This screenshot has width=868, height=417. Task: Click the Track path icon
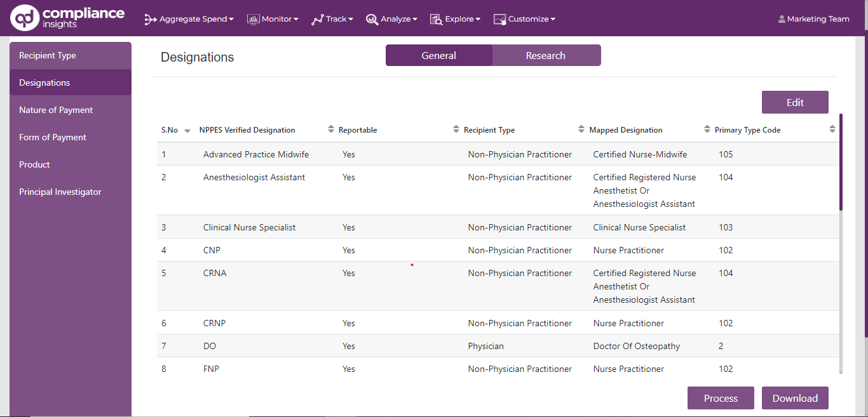pyautogui.click(x=317, y=20)
